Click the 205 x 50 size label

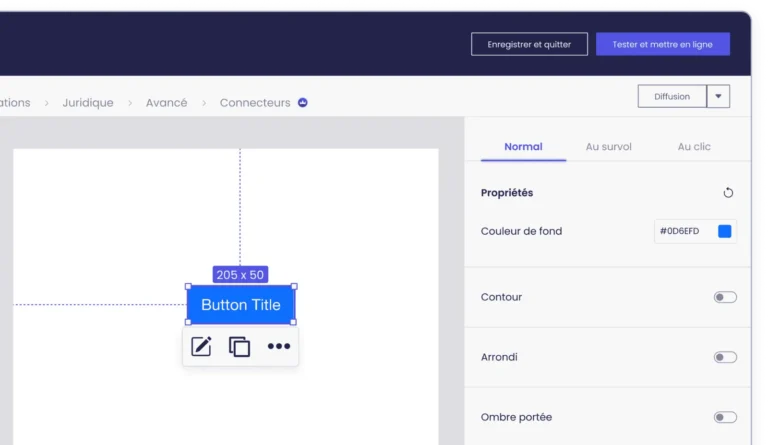coord(240,275)
